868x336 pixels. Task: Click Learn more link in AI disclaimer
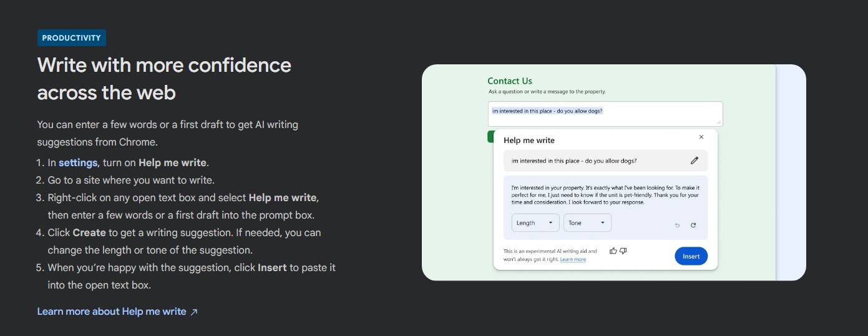tap(573, 259)
